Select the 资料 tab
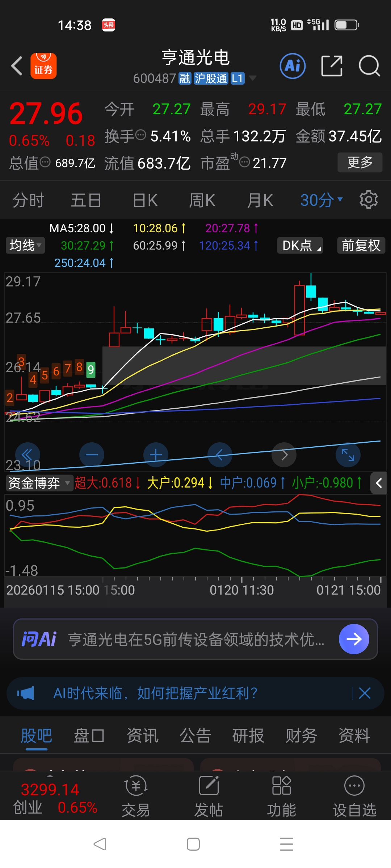This screenshot has width=391, height=868. (354, 736)
